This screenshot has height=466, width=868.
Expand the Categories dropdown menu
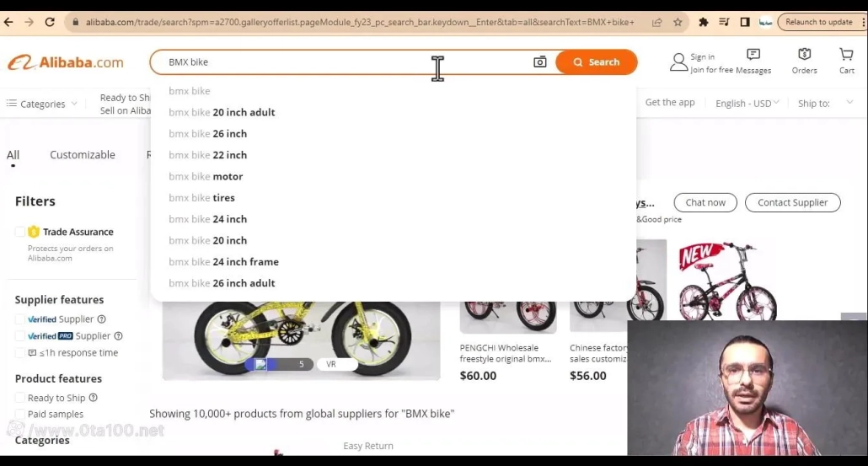tap(42, 104)
